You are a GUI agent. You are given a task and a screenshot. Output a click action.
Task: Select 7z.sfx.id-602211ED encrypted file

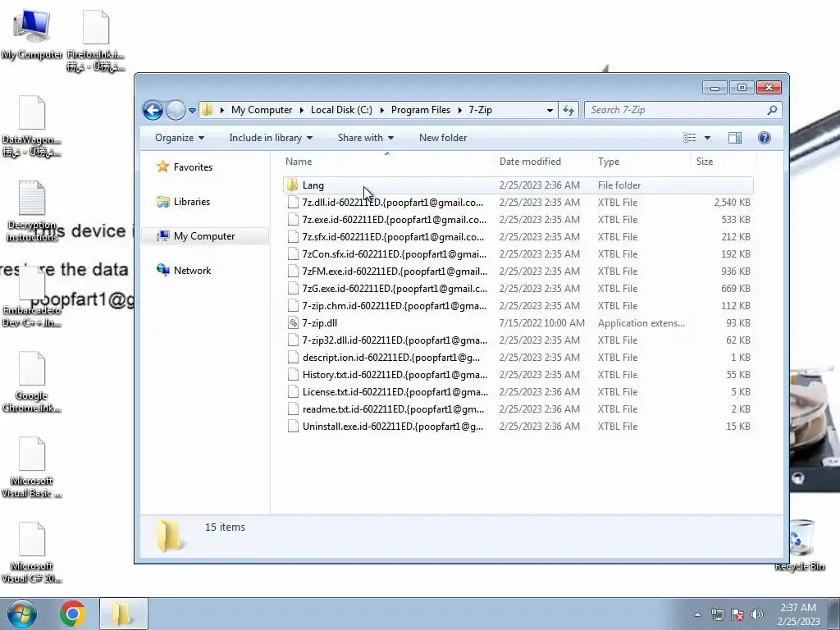518,237
